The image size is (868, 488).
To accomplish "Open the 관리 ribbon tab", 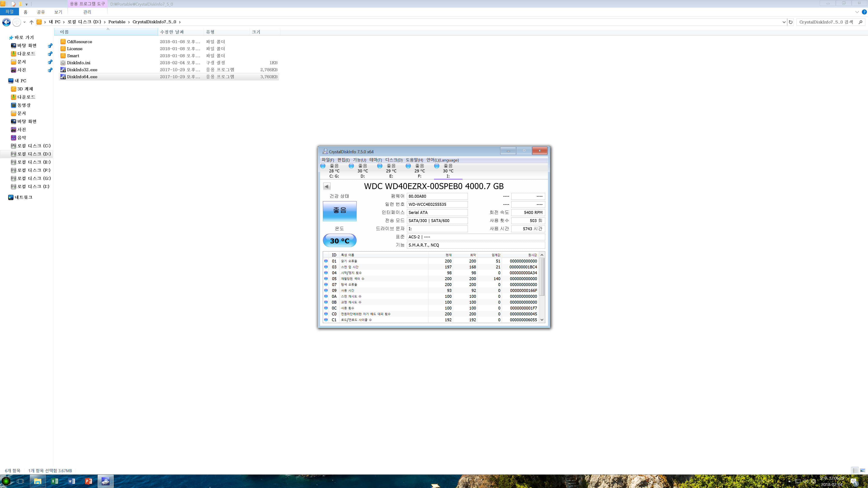I will click(x=87, y=12).
